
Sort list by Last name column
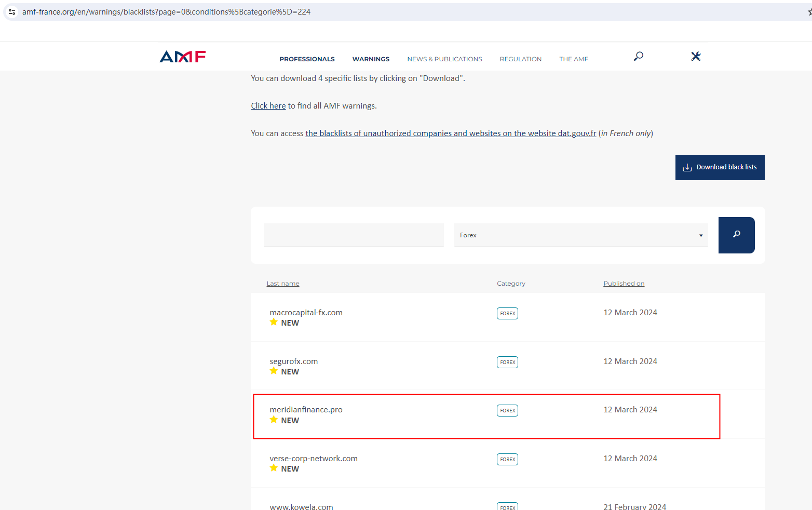[283, 284]
